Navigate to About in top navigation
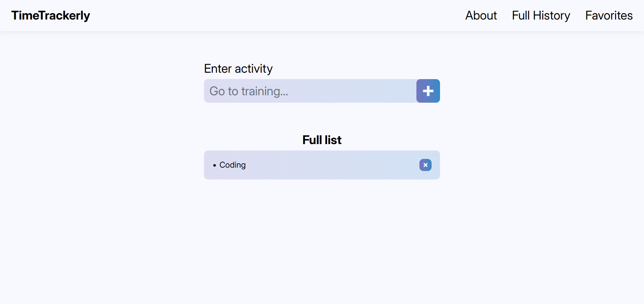 tap(481, 15)
